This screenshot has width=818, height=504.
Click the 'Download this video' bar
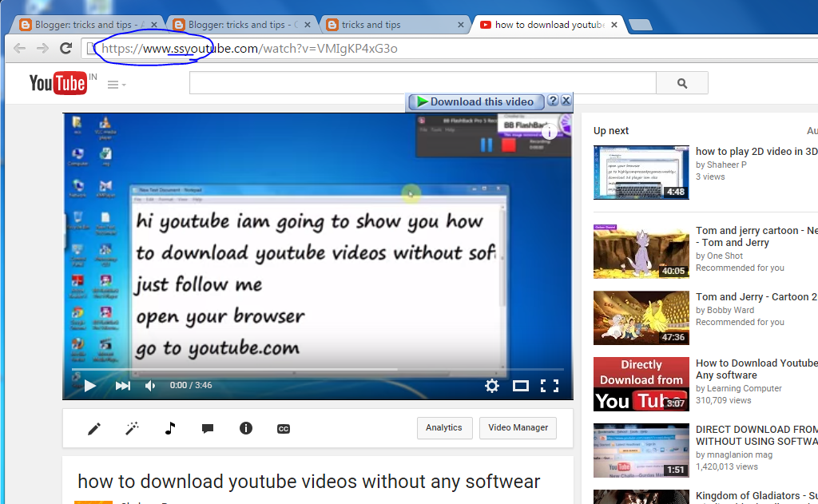point(475,101)
